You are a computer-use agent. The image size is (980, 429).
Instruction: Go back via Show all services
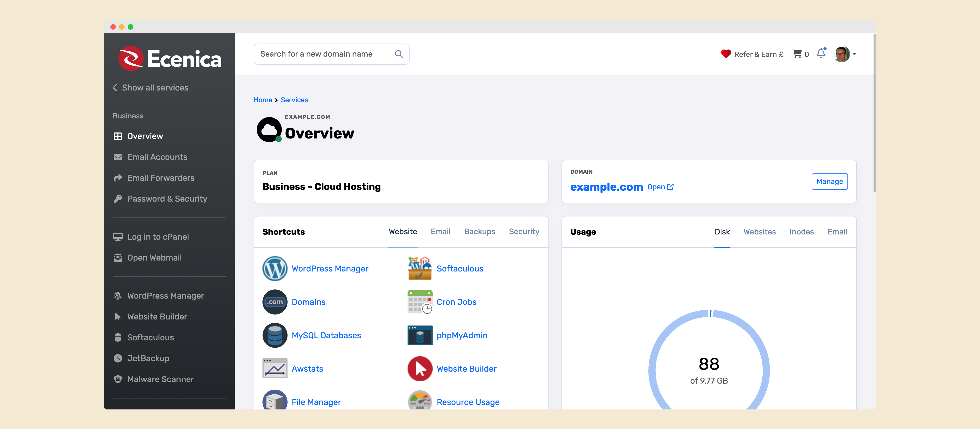(x=151, y=87)
